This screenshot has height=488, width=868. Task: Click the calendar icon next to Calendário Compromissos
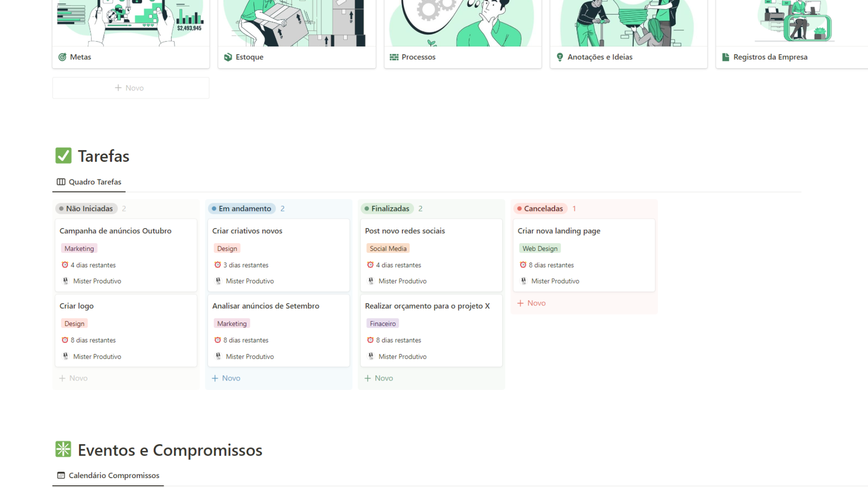[x=61, y=475]
